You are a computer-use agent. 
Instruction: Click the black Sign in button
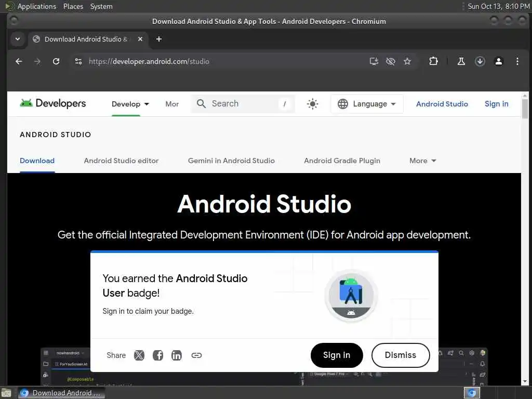tap(337, 355)
